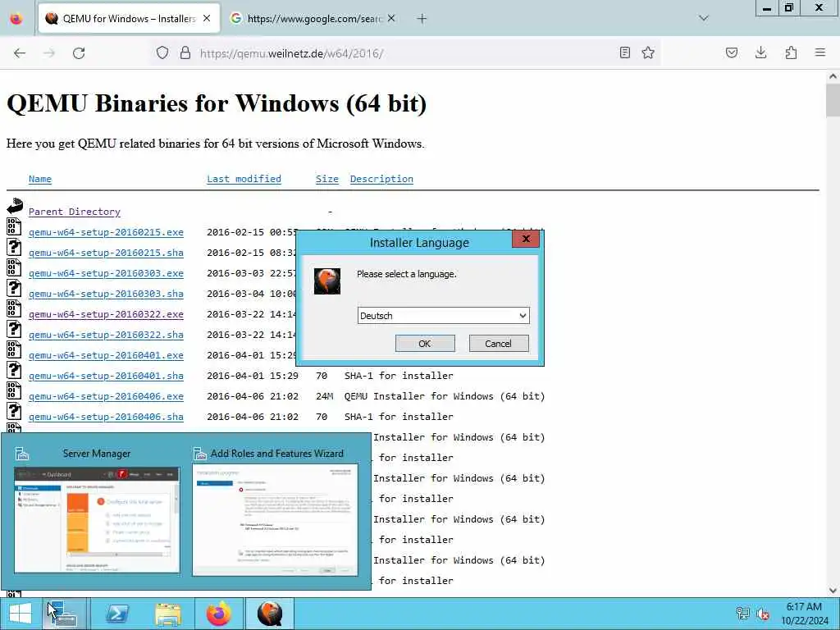The width and height of the screenshot is (840, 630).
Task: Click the padlock site security icon
Action: tap(185, 53)
